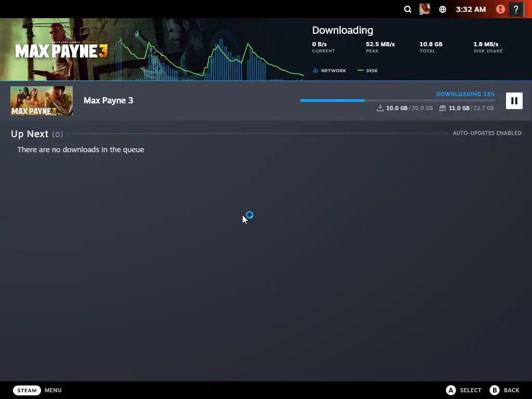
Task: Click the globe network icon
Action: 443,9
